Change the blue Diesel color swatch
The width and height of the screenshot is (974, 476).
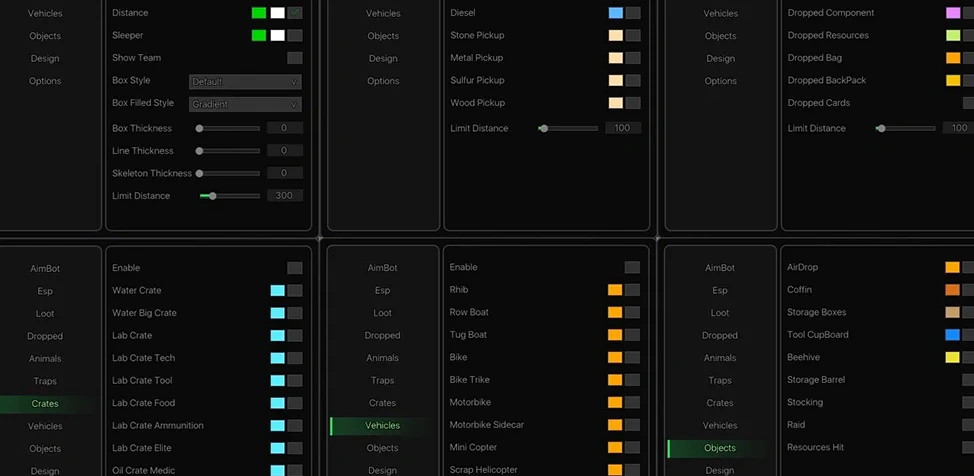pos(616,12)
